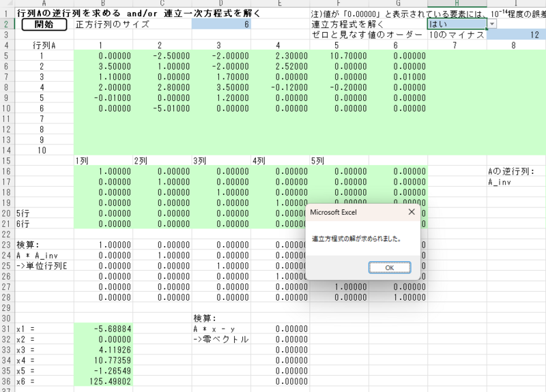
Task: Close the Microsoft Excel message box
Action: tap(411, 212)
